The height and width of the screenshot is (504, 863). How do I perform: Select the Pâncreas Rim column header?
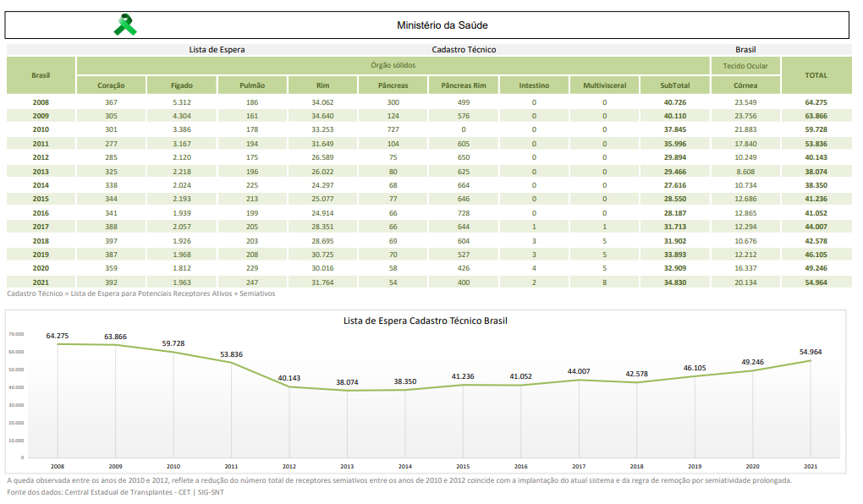(x=464, y=85)
